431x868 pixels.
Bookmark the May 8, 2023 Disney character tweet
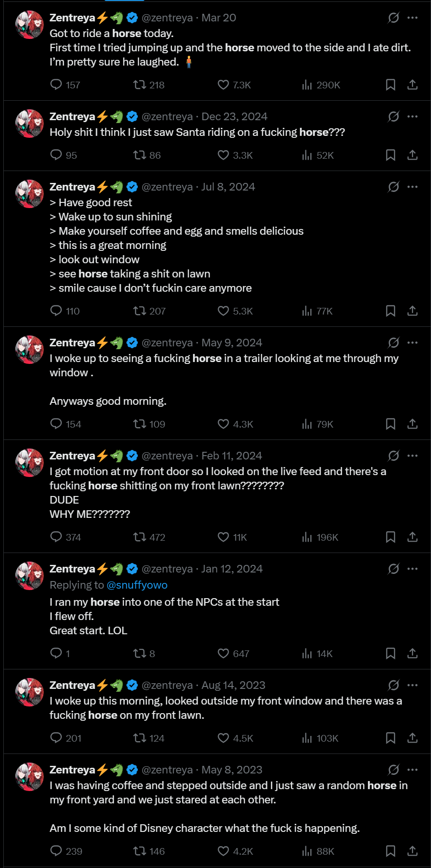pos(391,851)
